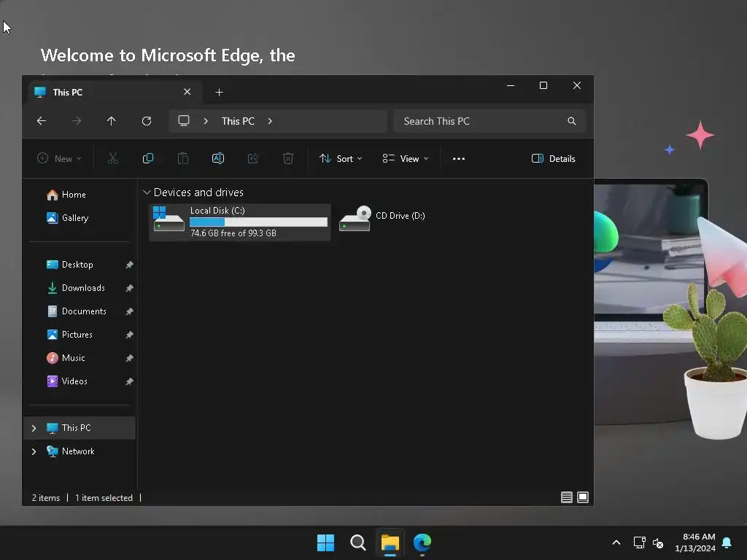Expand This PC in the navigation pane
The height and width of the screenshot is (560, 747).
coord(34,428)
